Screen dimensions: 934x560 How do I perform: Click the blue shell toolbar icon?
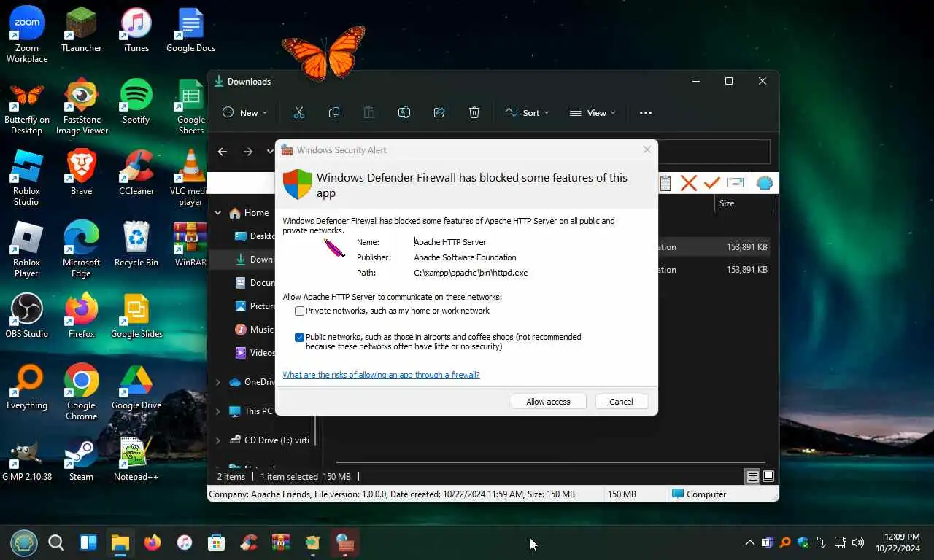(764, 183)
